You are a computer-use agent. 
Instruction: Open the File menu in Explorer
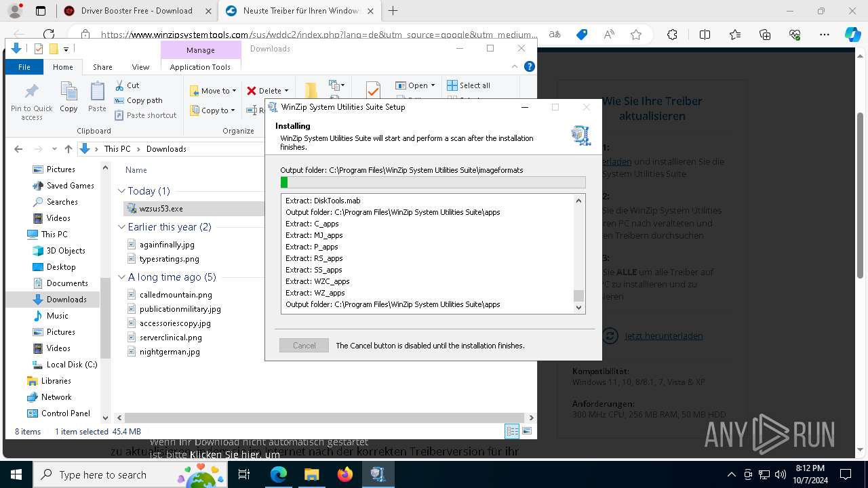tap(24, 67)
